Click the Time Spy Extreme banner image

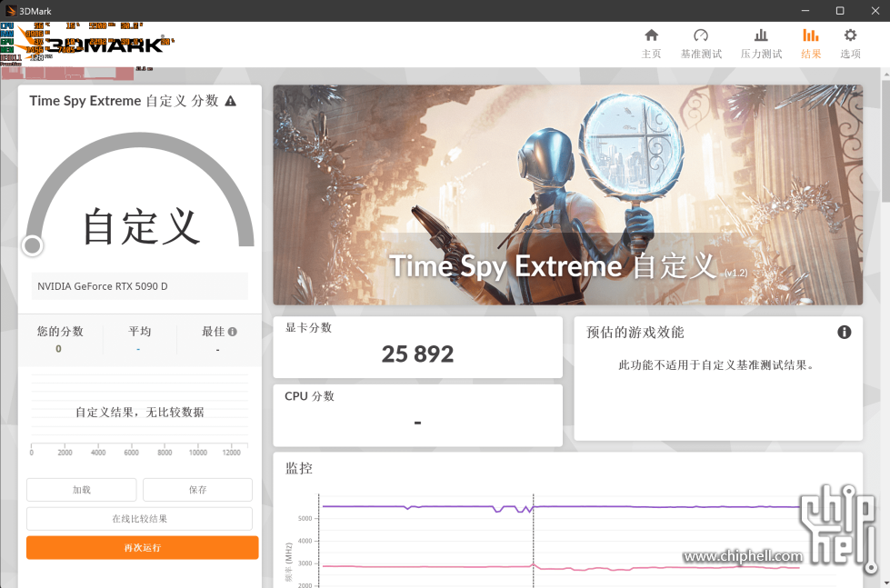click(x=567, y=194)
